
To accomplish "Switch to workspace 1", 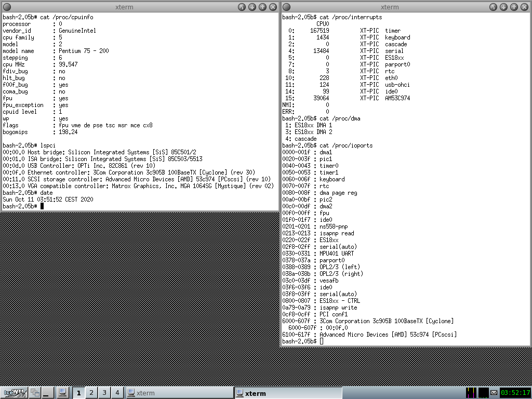I will [79, 393].
